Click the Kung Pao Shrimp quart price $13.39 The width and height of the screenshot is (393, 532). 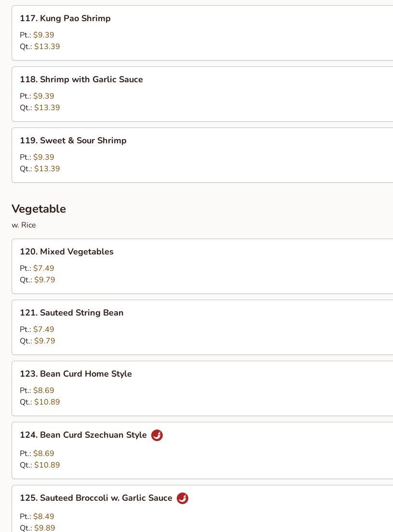(47, 47)
